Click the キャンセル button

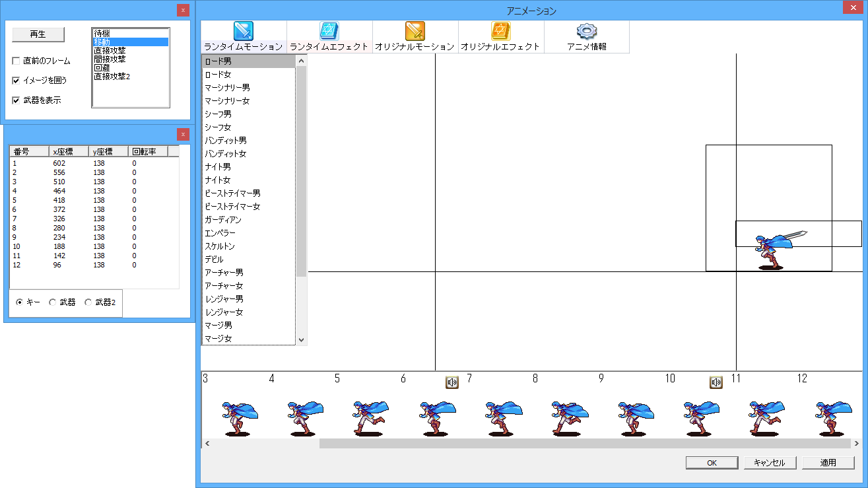(x=770, y=463)
